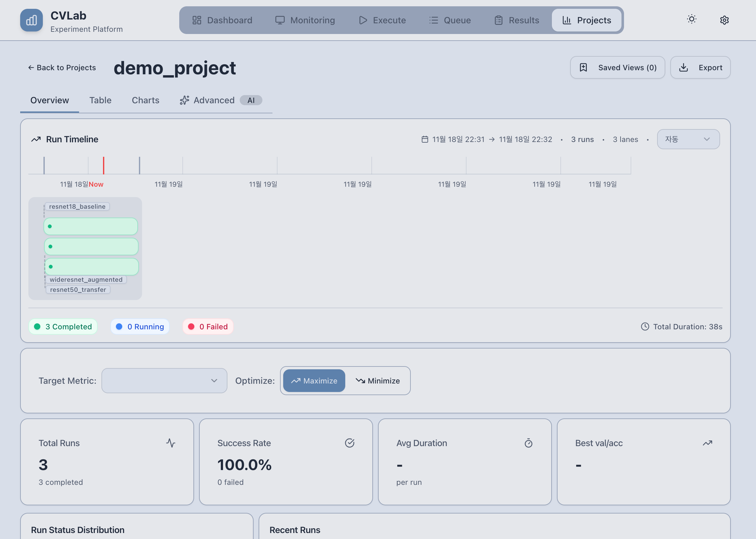Open the Queue list icon
This screenshot has height=539, width=756.
[x=434, y=20]
